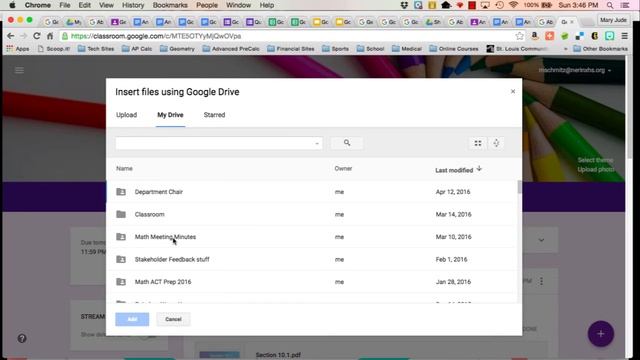Close the Insert files dialog
Viewport: 640px width, 360px height.
point(513,91)
